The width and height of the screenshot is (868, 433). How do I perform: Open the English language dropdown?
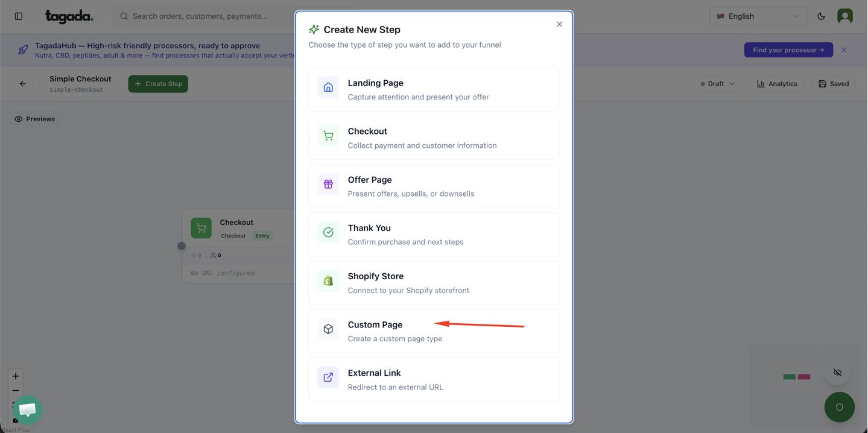click(758, 16)
